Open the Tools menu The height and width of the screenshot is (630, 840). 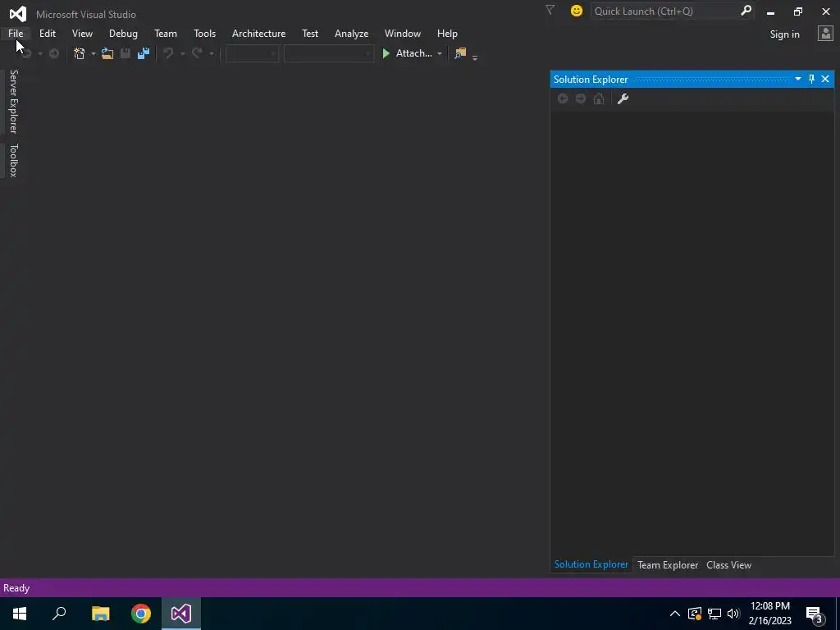pyautogui.click(x=204, y=33)
